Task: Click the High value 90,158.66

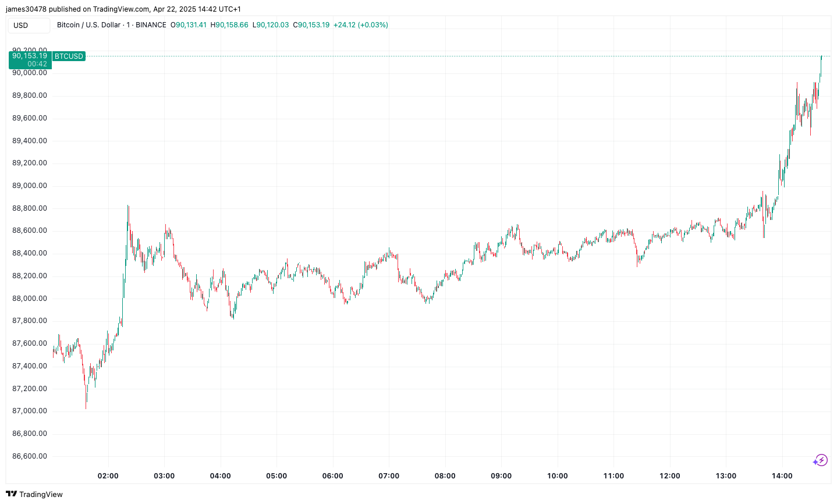Action: [x=232, y=25]
